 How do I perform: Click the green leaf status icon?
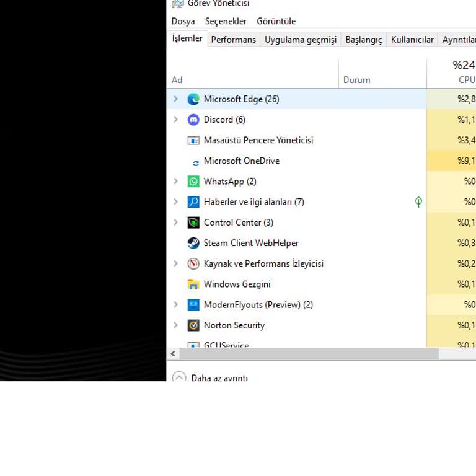click(x=418, y=202)
